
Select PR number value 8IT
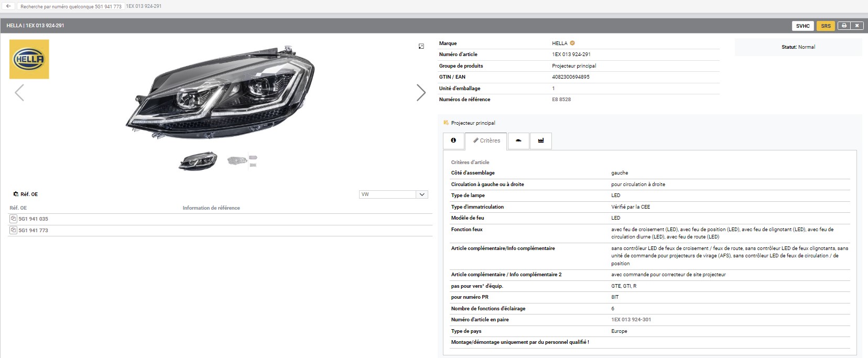coord(615,297)
